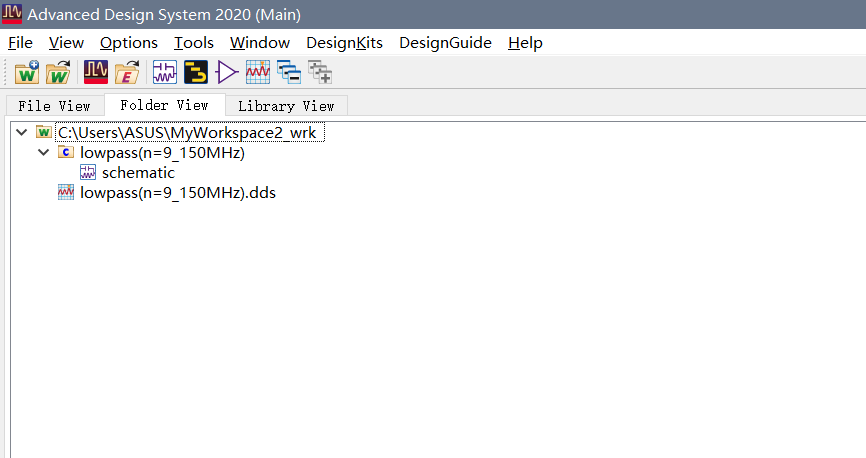Click the Open Workspace toolbar icon
Viewport: 866px width, 458px height.
(58, 72)
